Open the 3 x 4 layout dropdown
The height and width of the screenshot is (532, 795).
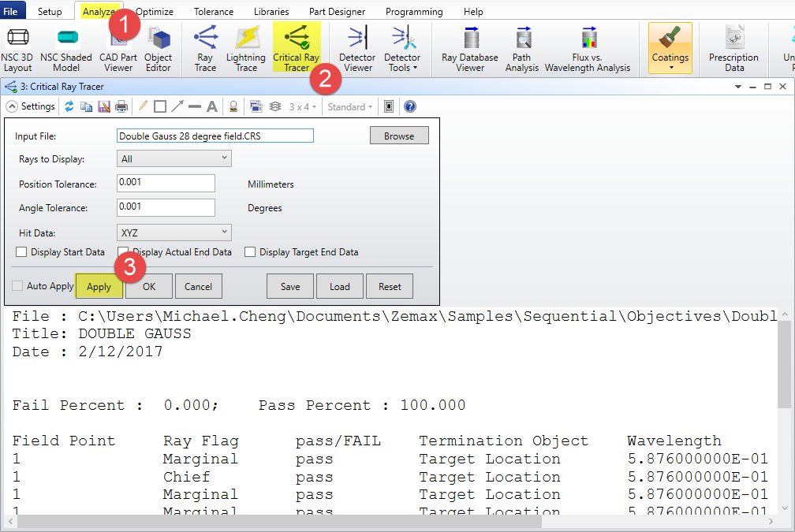(303, 107)
